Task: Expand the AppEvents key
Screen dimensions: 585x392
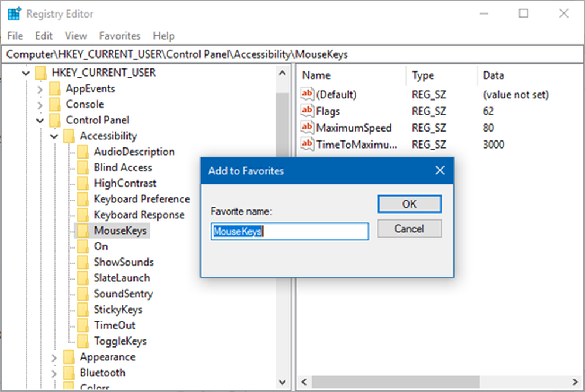Action: (x=40, y=89)
